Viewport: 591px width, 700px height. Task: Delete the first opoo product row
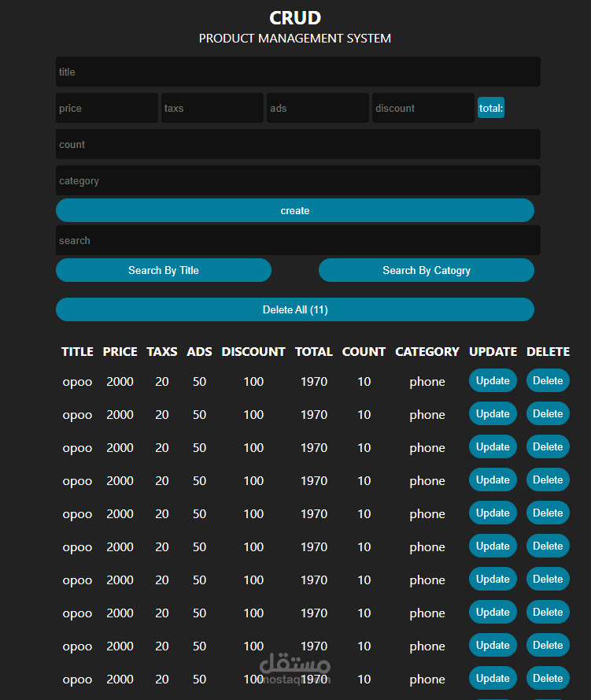(x=549, y=380)
